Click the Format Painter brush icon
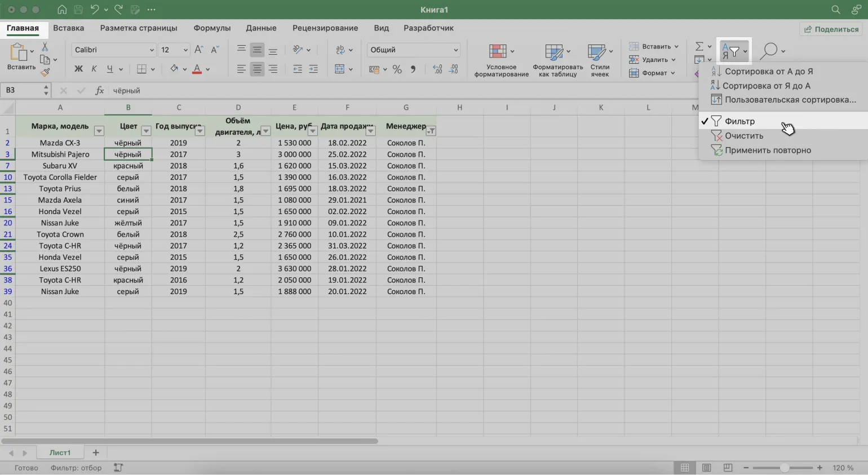This screenshot has height=475, width=868. tap(45, 72)
